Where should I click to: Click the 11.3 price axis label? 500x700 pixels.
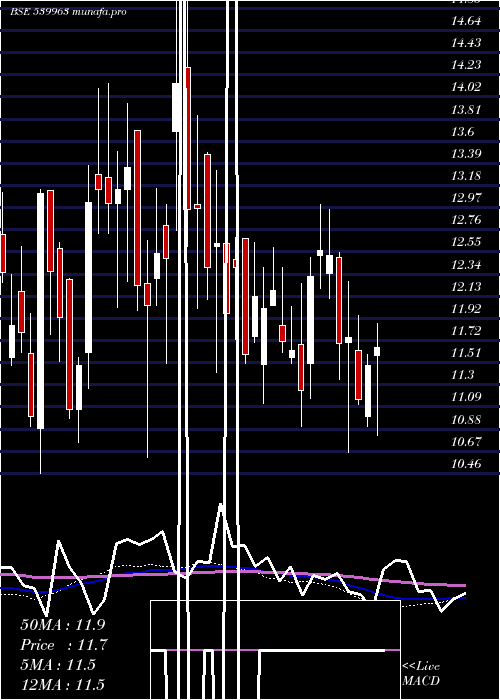462,375
